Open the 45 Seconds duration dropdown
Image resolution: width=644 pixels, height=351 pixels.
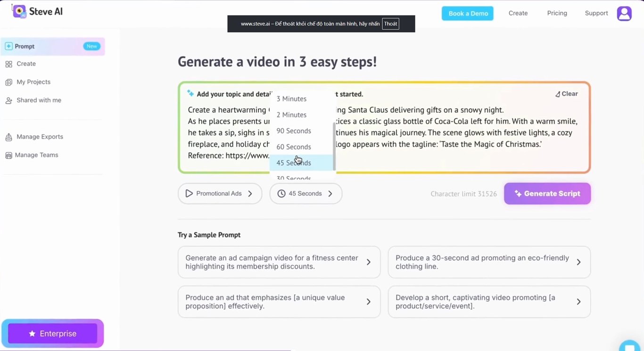pyautogui.click(x=306, y=193)
